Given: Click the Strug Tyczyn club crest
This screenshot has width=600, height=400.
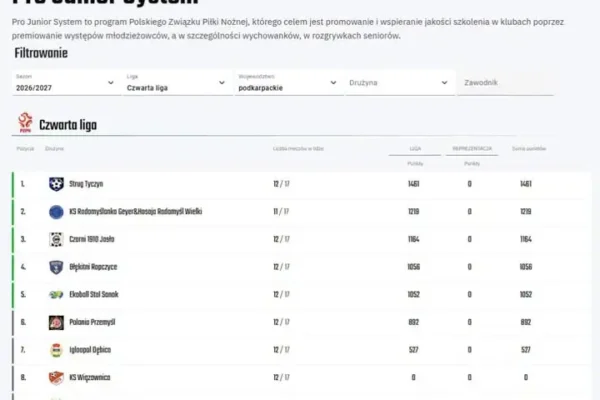Looking at the screenshot, I should pos(56,184).
